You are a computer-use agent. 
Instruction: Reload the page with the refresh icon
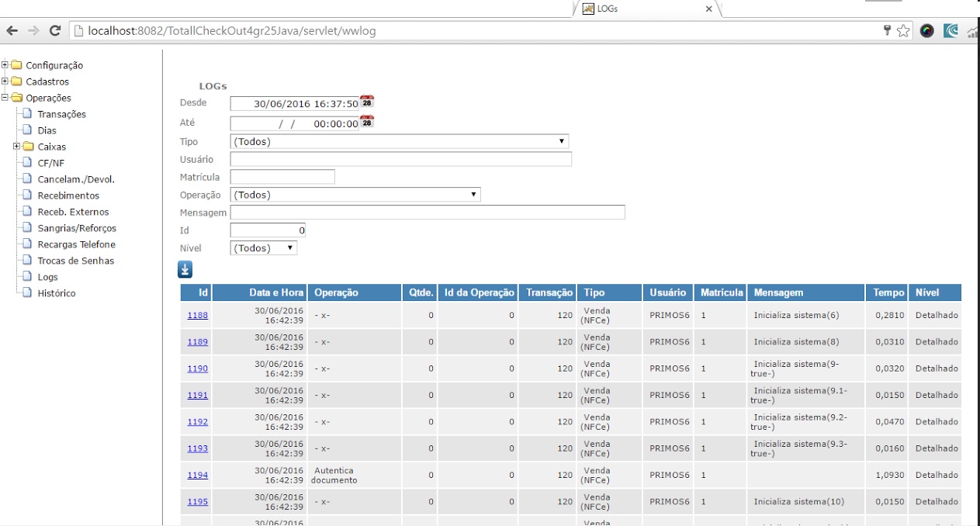pos(54,31)
